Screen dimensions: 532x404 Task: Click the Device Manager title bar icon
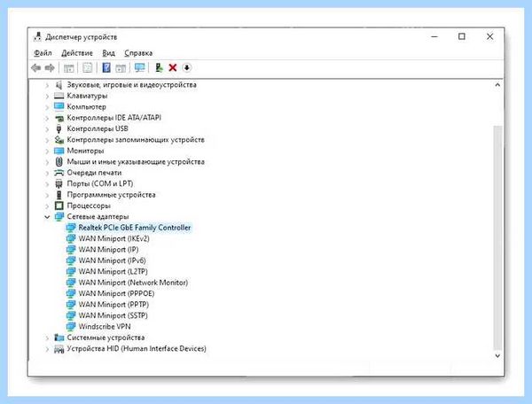tap(37, 36)
